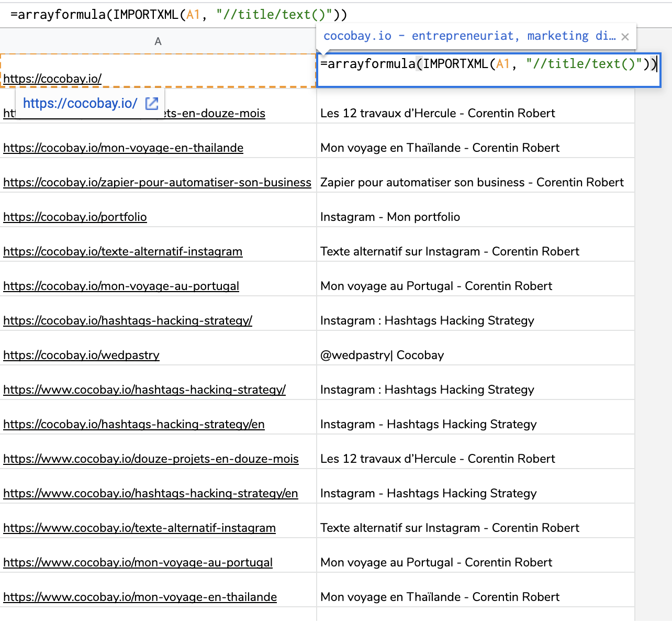The image size is (672, 623).
Task: Select the first 'Les 12 travaux d'Hercule' cell
Action: [476, 106]
